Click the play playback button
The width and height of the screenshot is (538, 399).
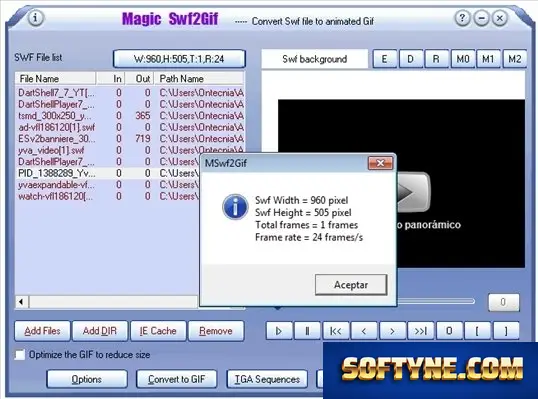coord(279,331)
